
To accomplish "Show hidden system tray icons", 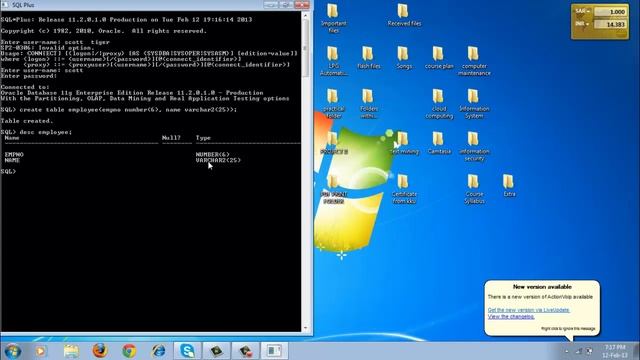I will 567,351.
